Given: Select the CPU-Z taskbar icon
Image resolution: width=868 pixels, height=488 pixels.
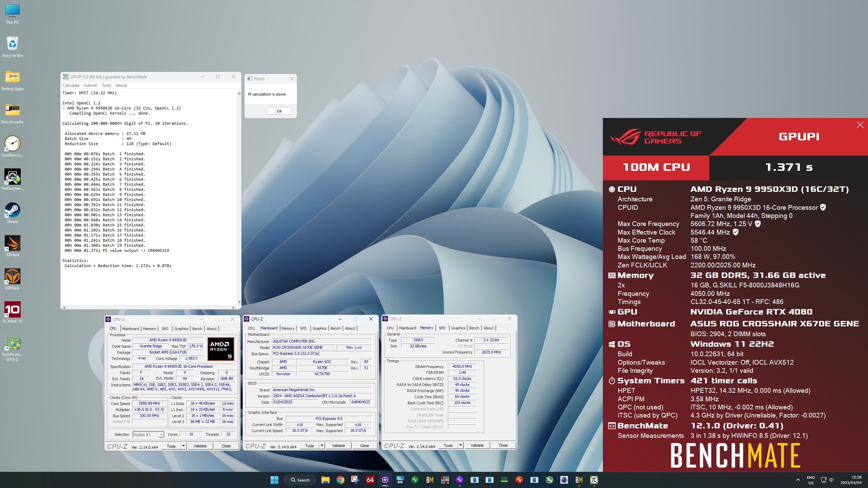Looking at the screenshot, I should (x=385, y=480).
